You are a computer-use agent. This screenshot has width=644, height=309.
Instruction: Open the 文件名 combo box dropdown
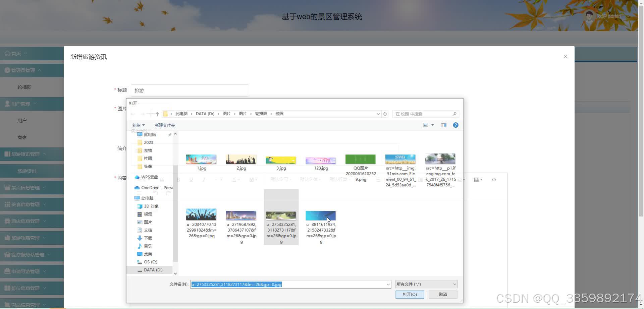(388, 284)
